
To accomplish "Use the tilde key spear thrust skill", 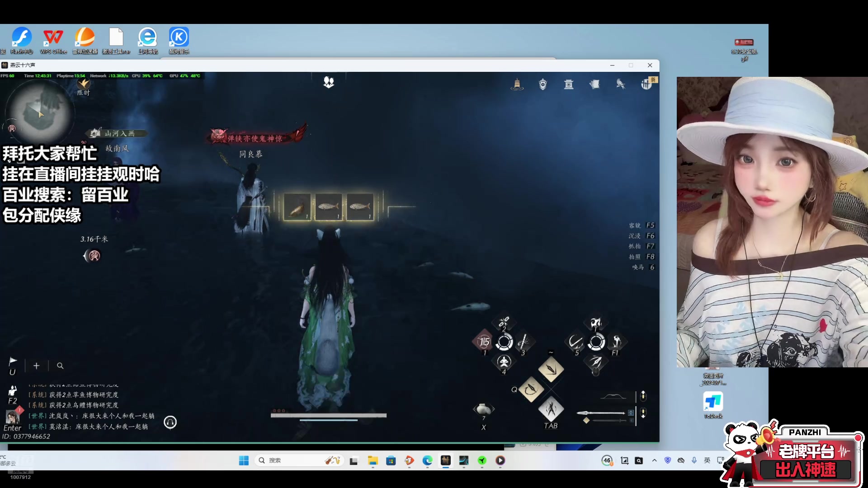I will pos(551,369).
